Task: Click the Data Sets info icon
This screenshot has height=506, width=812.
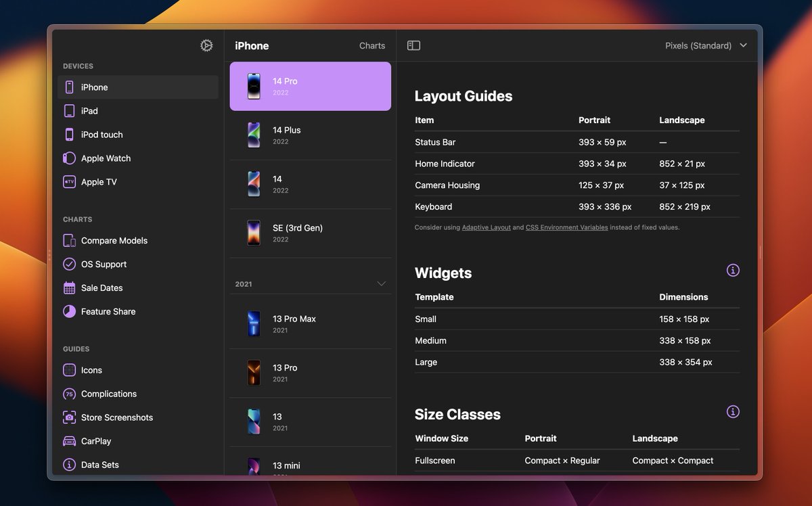Action: click(69, 465)
